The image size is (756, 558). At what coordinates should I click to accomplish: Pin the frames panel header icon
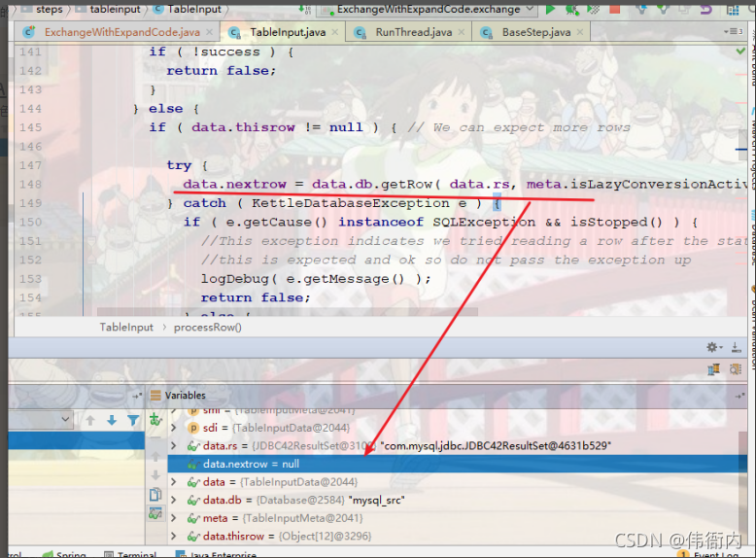pos(137,396)
